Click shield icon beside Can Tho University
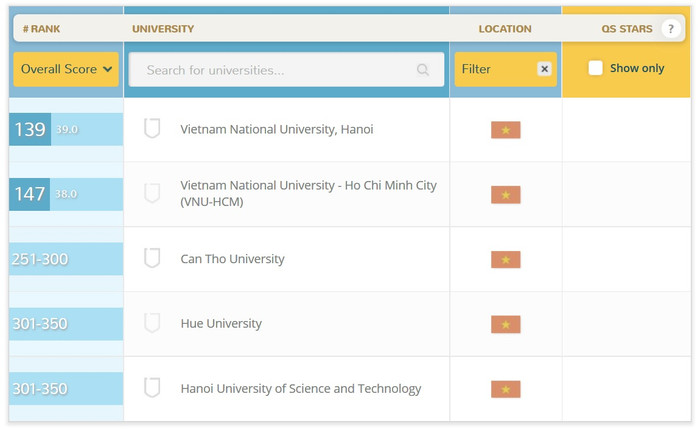 (x=152, y=259)
